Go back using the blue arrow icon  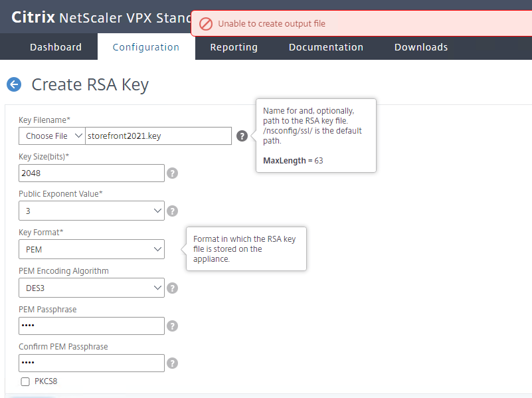click(14, 84)
